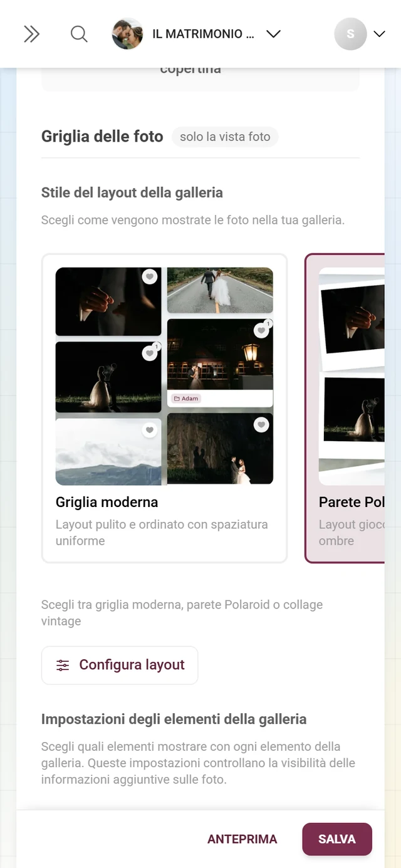Click 'Stile del layout della galleria' heading

[x=132, y=192]
